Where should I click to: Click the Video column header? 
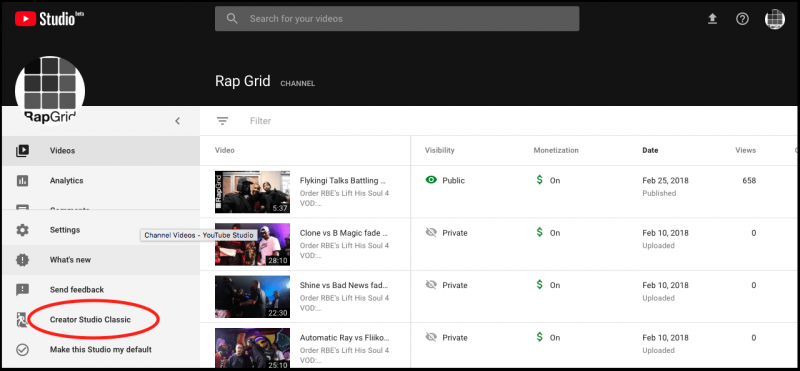224,151
